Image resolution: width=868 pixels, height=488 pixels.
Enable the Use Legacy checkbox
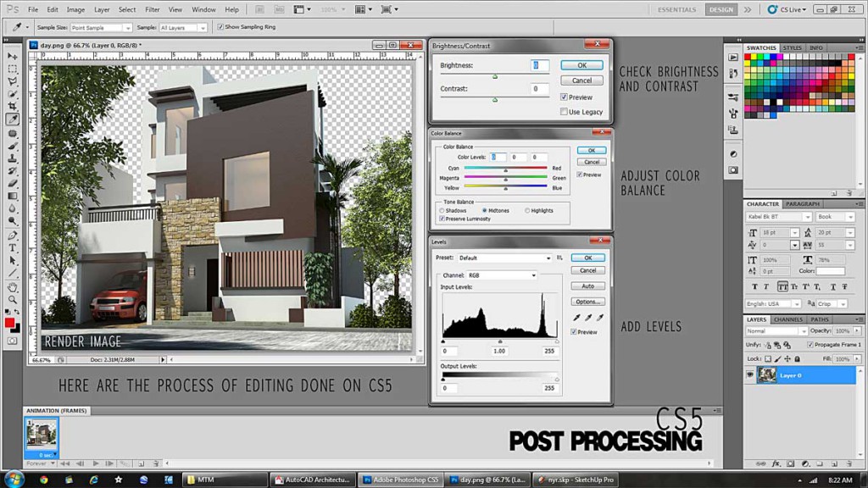pyautogui.click(x=564, y=112)
